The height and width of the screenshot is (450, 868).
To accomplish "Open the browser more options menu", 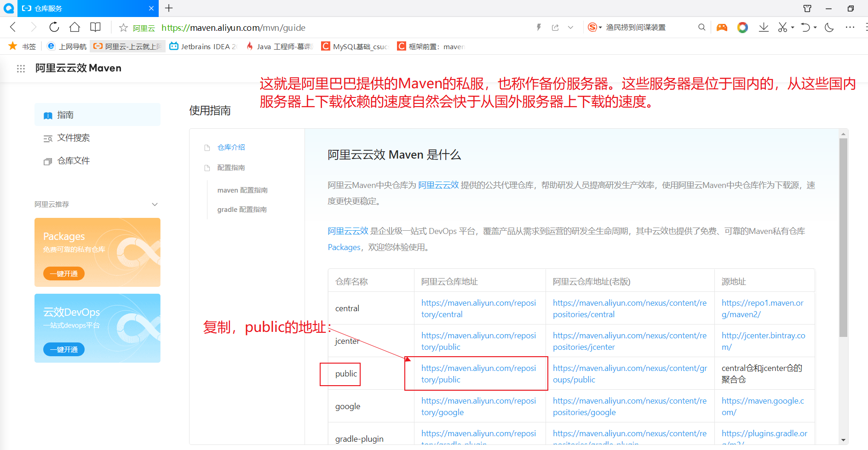I will tap(850, 28).
